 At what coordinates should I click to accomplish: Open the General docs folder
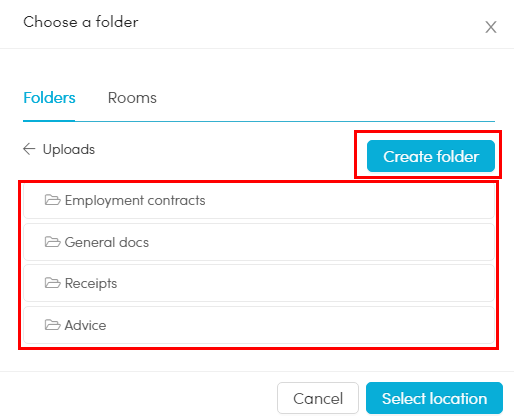coord(259,242)
